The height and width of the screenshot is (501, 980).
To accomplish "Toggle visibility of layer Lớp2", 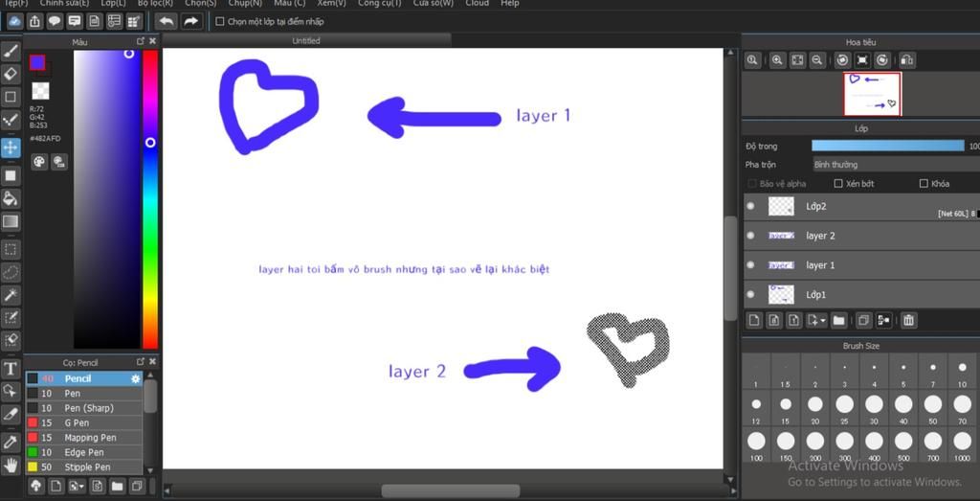I will pos(750,206).
